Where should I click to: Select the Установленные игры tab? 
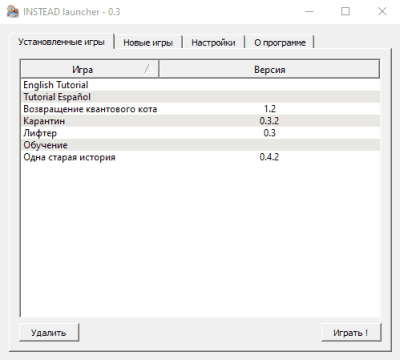click(x=62, y=42)
